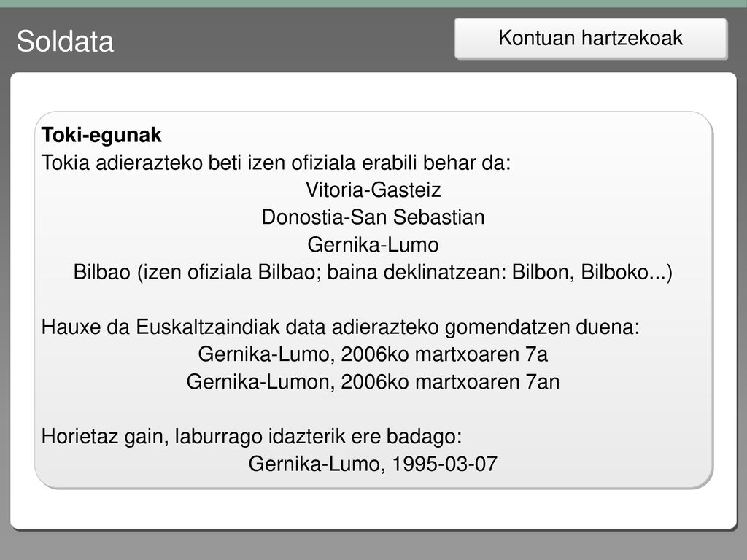Click the short date 1995-03-07
This screenshot has width=747, height=560.
[x=444, y=464]
